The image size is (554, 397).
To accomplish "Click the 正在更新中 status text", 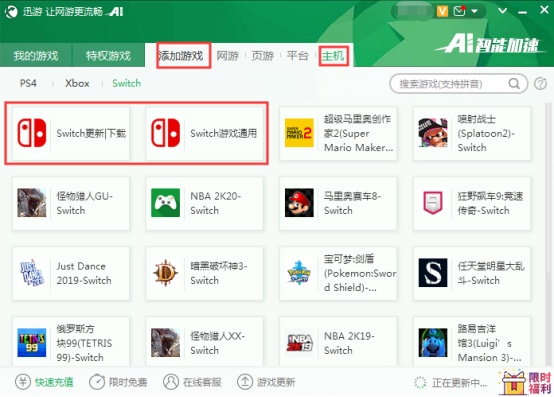I will point(459,383).
